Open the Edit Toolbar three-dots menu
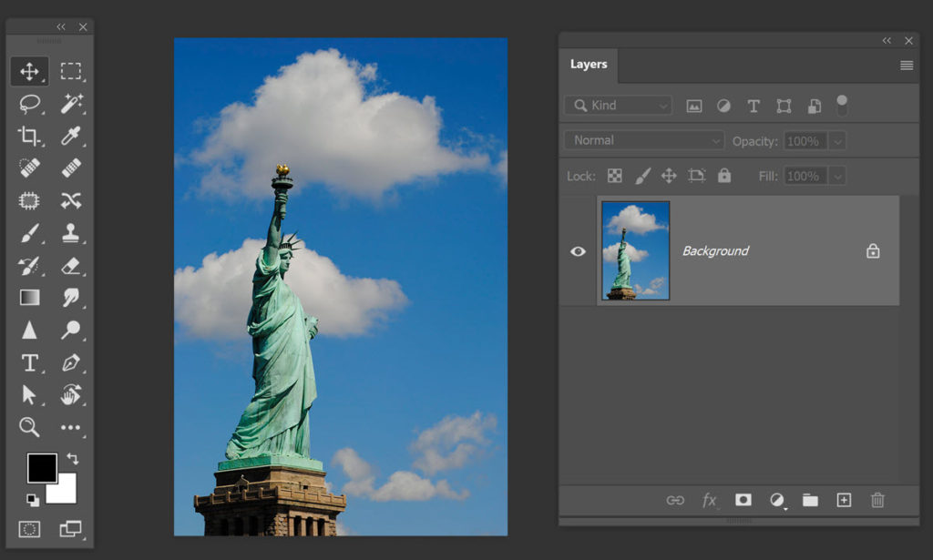This screenshot has width=933, height=560. tap(71, 427)
